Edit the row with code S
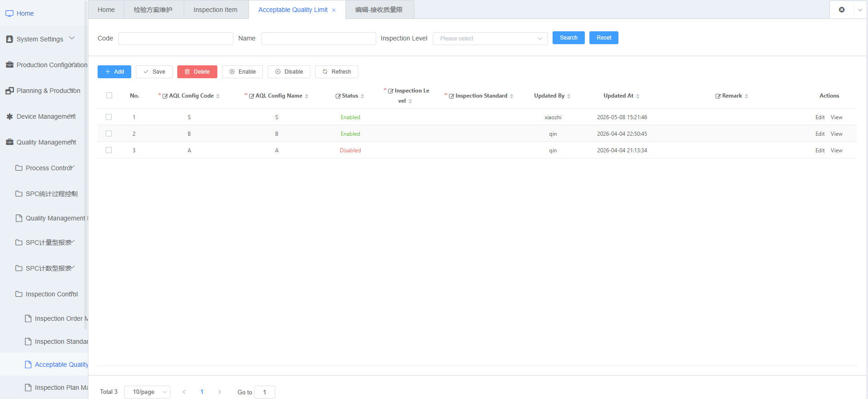 pos(820,117)
